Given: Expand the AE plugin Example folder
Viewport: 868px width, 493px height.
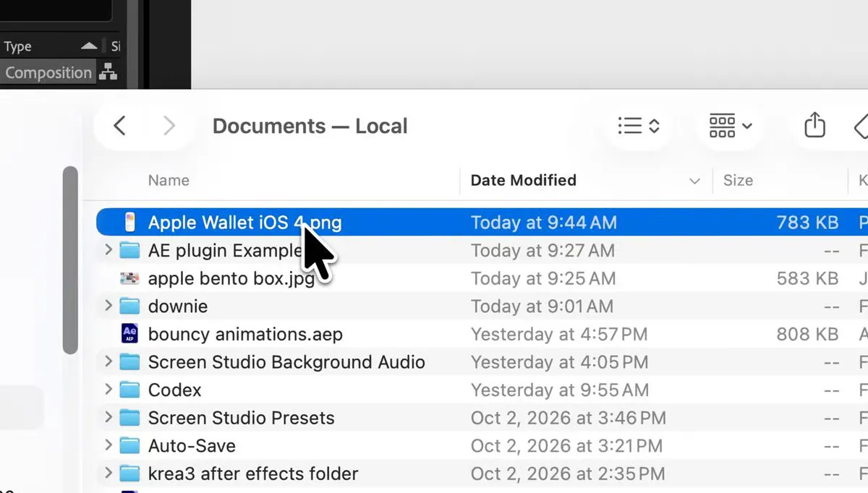Looking at the screenshot, I should (x=109, y=250).
